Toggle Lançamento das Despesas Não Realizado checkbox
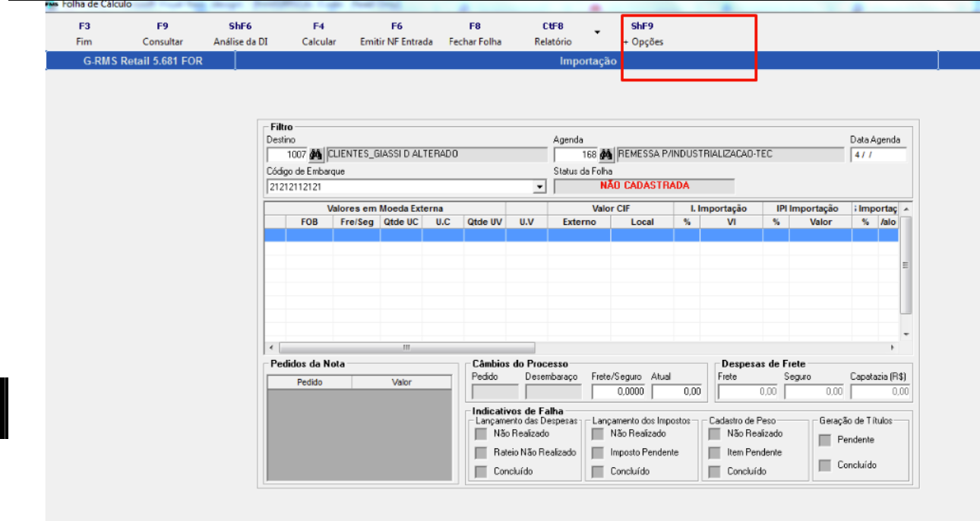The height and width of the screenshot is (521, 980). pos(480,434)
